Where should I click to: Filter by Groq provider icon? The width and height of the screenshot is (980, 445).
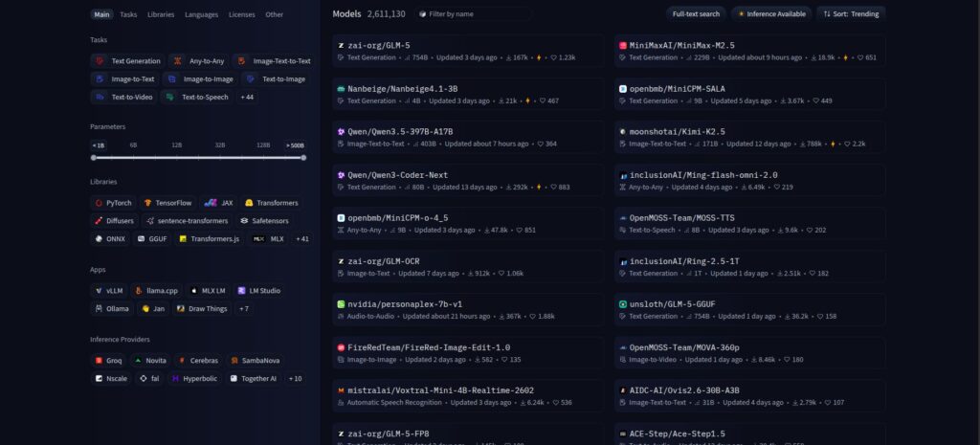click(x=99, y=361)
